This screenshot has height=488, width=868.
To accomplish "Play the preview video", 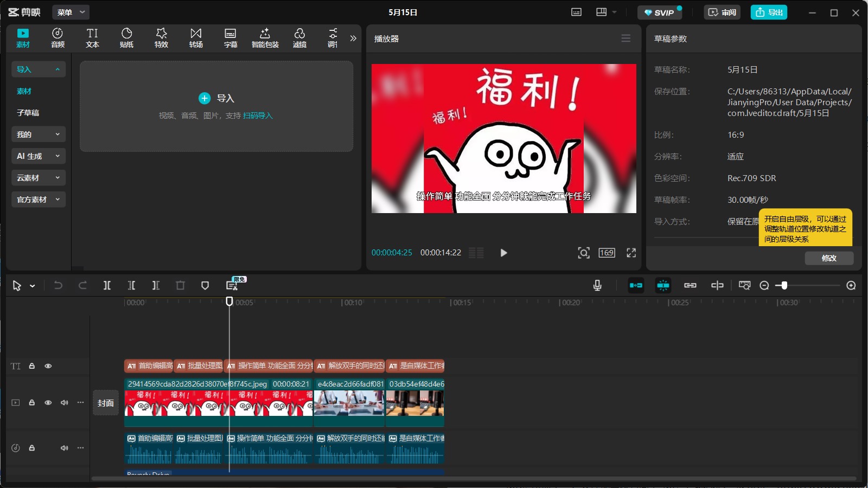I will (503, 253).
